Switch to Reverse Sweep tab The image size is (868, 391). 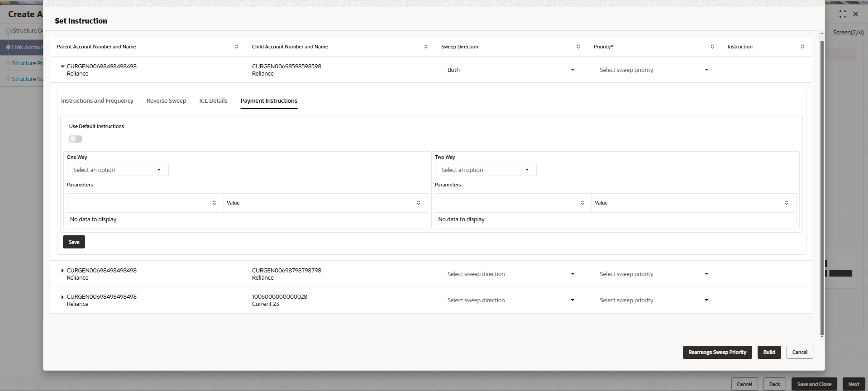(x=166, y=100)
